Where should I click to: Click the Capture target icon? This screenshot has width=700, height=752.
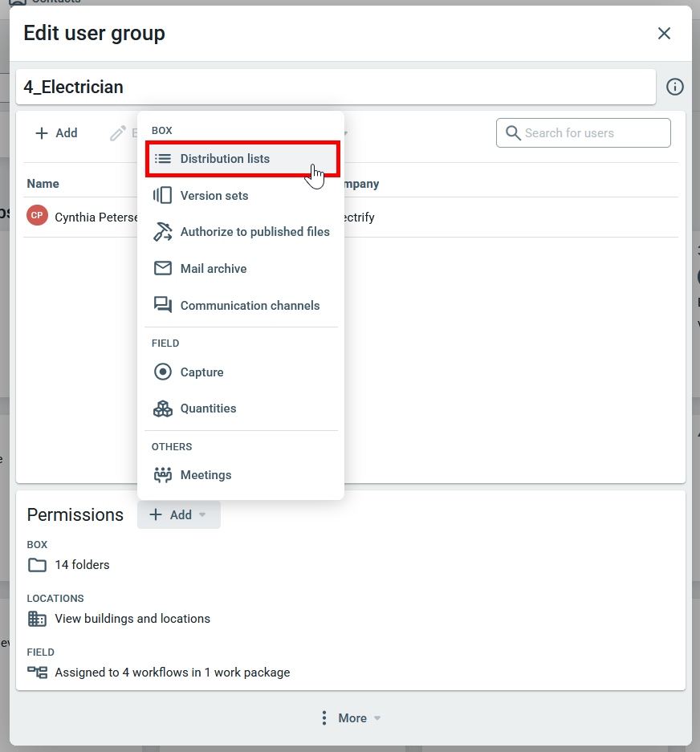click(x=163, y=372)
